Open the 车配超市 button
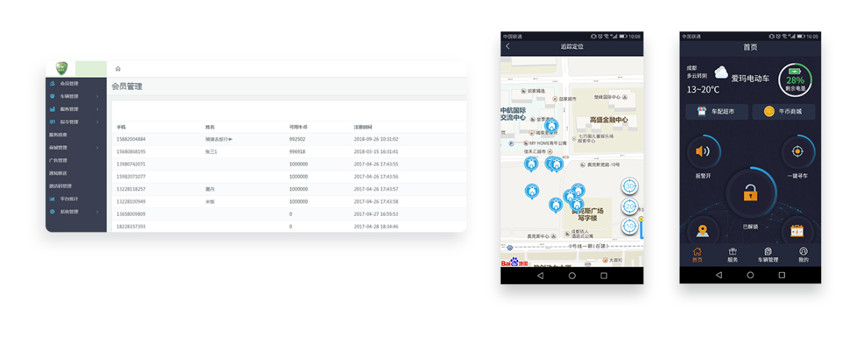 [716, 112]
